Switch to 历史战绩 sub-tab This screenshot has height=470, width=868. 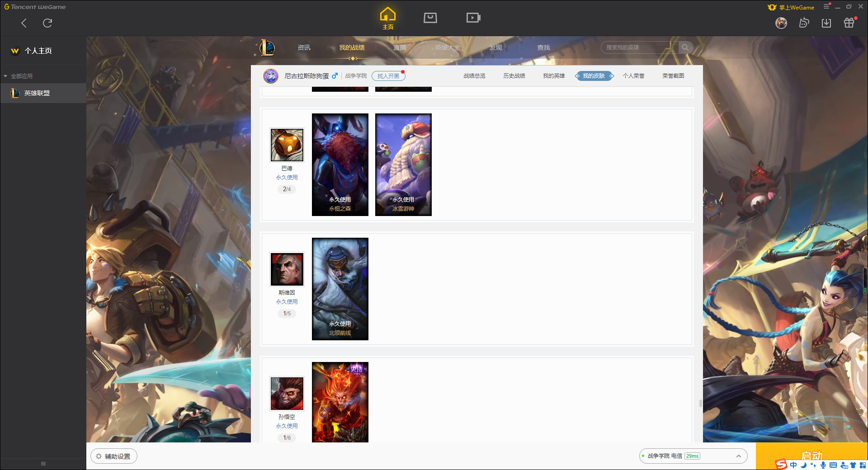point(514,76)
